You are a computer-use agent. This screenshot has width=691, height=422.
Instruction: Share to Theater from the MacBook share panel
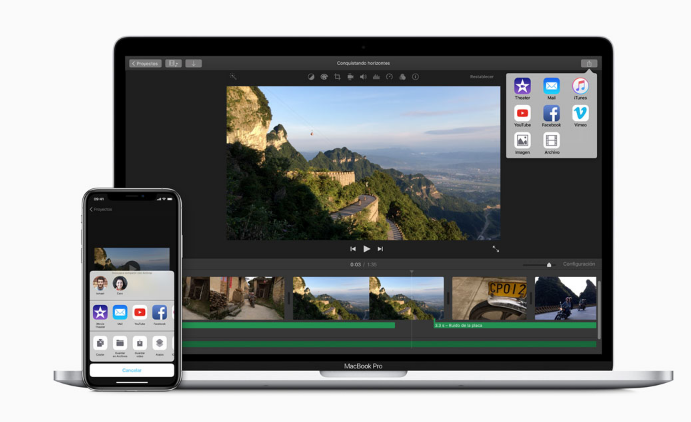[x=522, y=87]
